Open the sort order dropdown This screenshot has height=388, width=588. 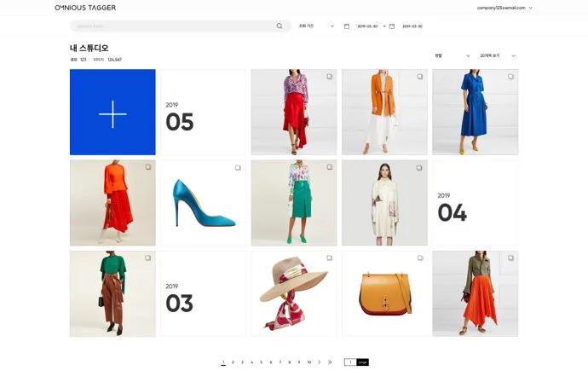pos(452,55)
